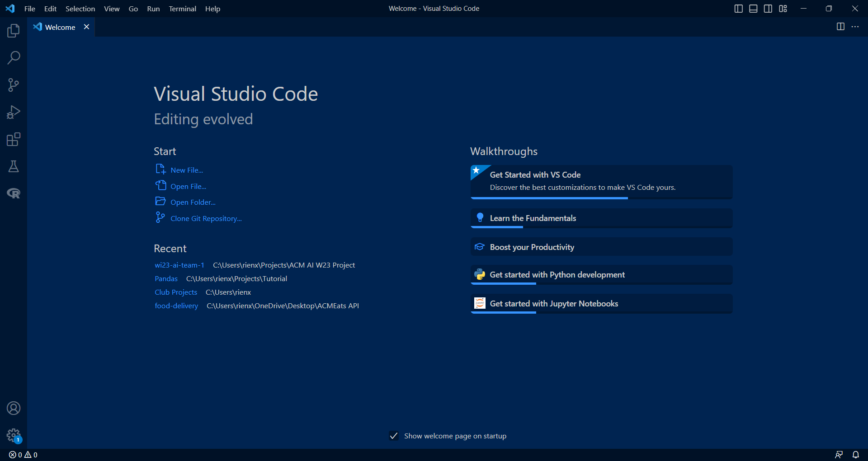868x461 pixels.
Task: Click path C:\Users\rienx\OneDrive\Desktop\ACMEats API
Action: pyautogui.click(x=283, y=306)
